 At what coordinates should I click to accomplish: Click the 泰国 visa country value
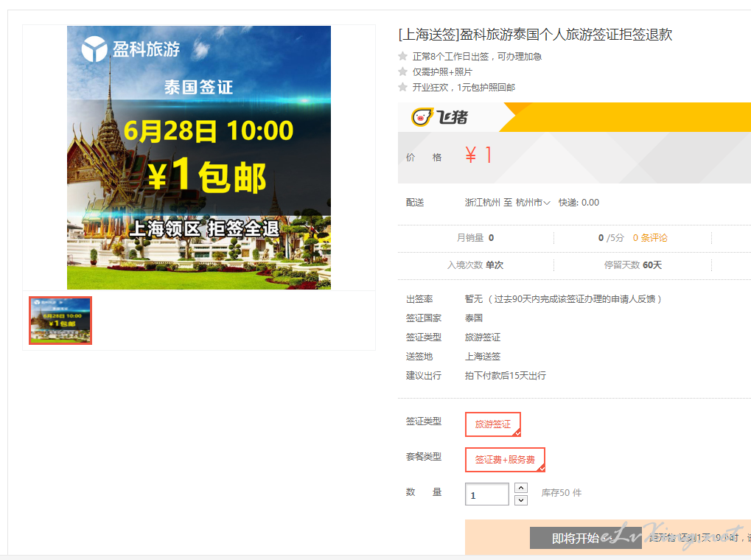474,318
